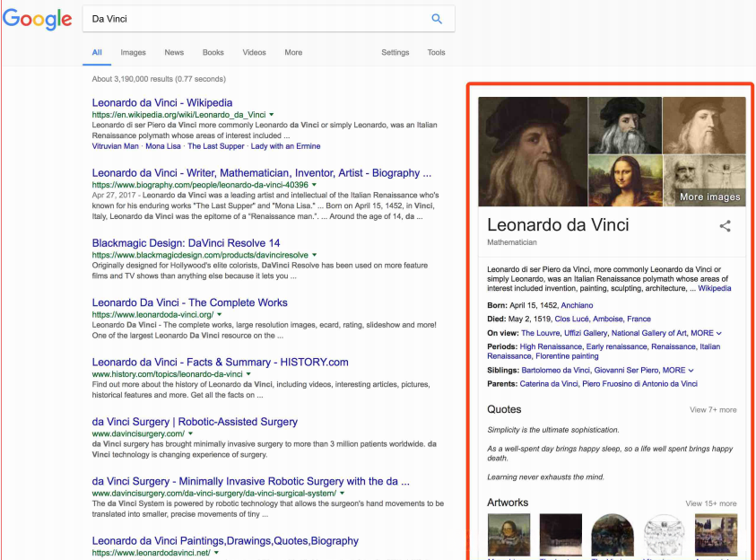
Task: Open the biography.com URL dropdown arrow
Action: [315, 185]
